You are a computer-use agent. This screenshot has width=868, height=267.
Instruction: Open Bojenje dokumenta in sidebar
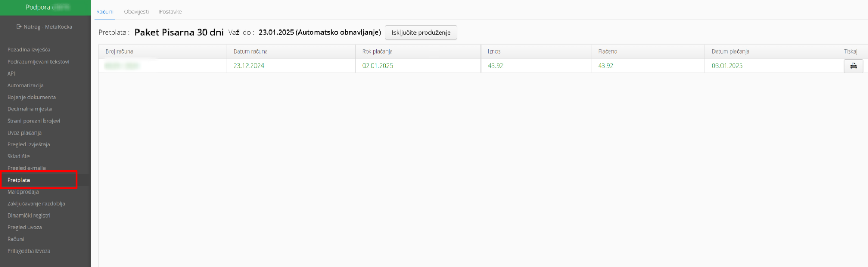(x=32, y=97)
